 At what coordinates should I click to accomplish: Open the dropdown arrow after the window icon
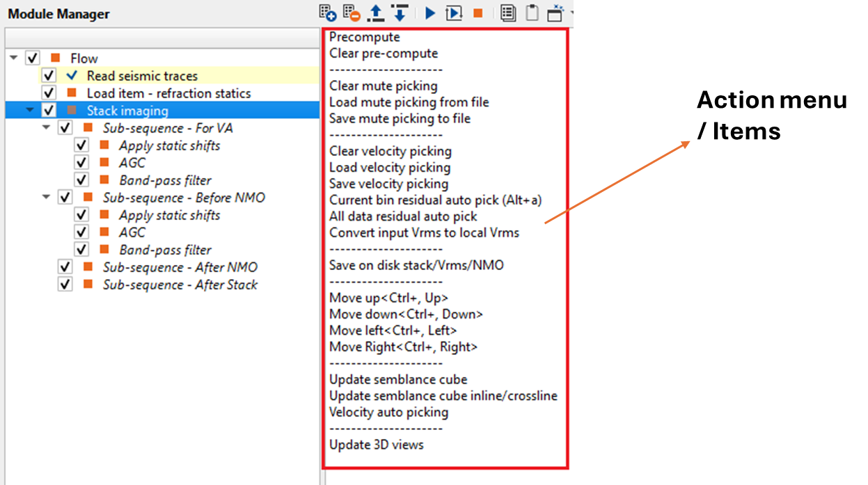pos(571,13)
